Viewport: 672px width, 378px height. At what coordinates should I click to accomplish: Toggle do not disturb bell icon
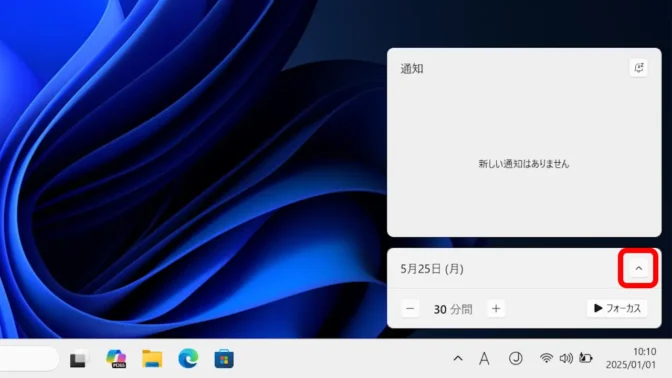coord(639,68)
